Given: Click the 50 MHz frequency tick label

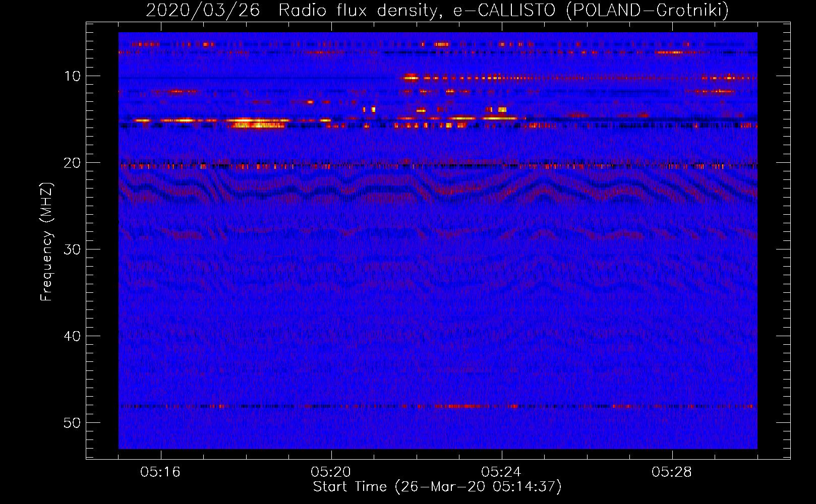Looking at the screenshot, I should coord(73,423).
